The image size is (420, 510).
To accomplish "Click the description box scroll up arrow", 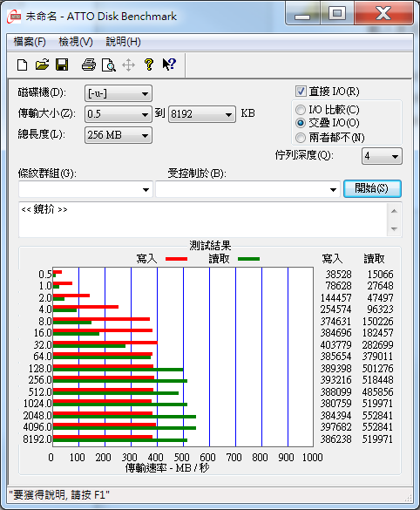I will click(395, 211).
